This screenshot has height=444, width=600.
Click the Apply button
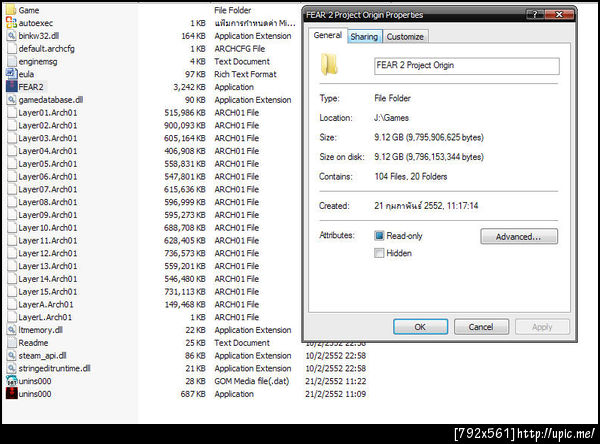(x=542, y=327)
